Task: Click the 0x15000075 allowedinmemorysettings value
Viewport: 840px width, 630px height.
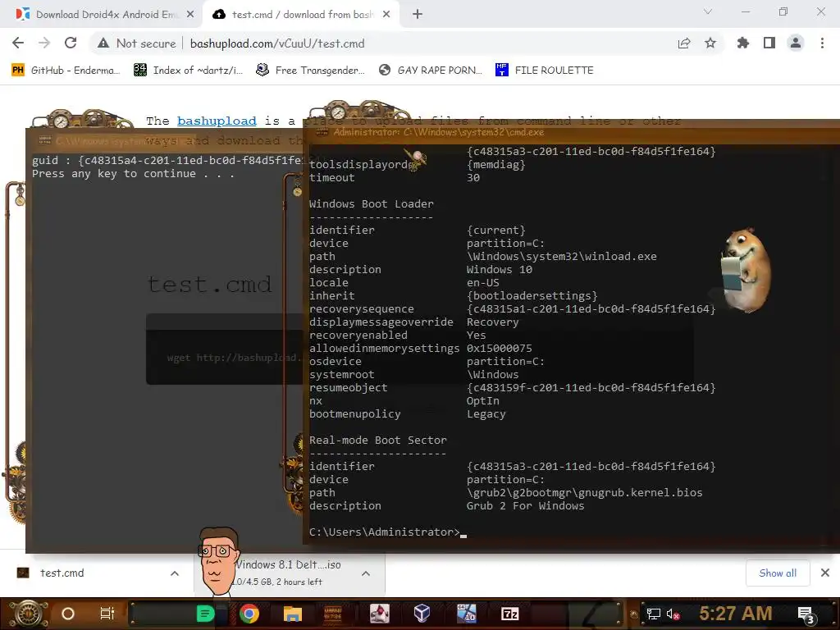Action: click(499, 348)
